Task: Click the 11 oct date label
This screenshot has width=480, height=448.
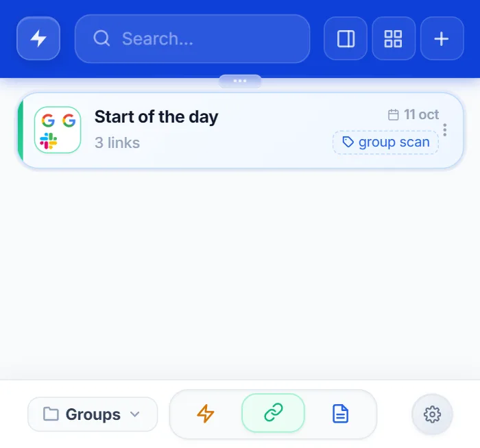Action: pos(413,114)
